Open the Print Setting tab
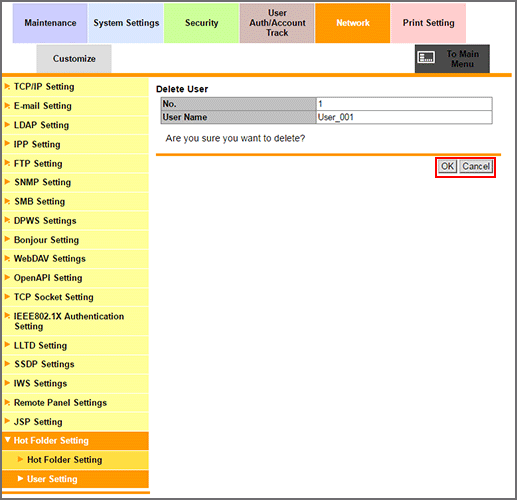 click(x=428, y=23)
